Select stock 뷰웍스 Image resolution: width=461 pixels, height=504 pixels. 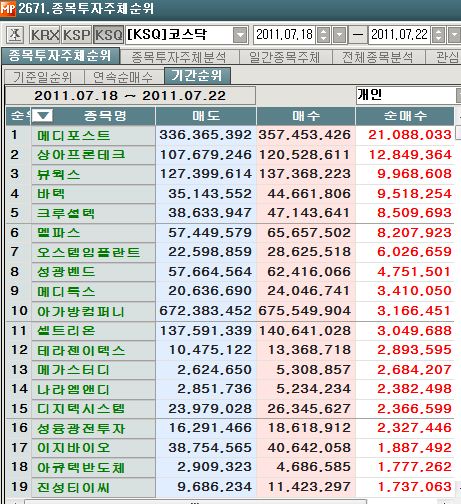[93, 175]
